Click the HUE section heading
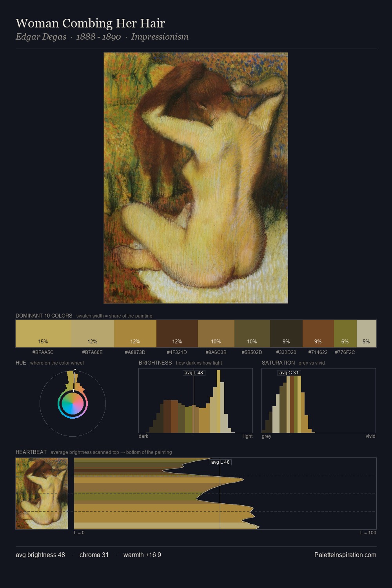Screen dimensions: 392x588 pos(21,363)
